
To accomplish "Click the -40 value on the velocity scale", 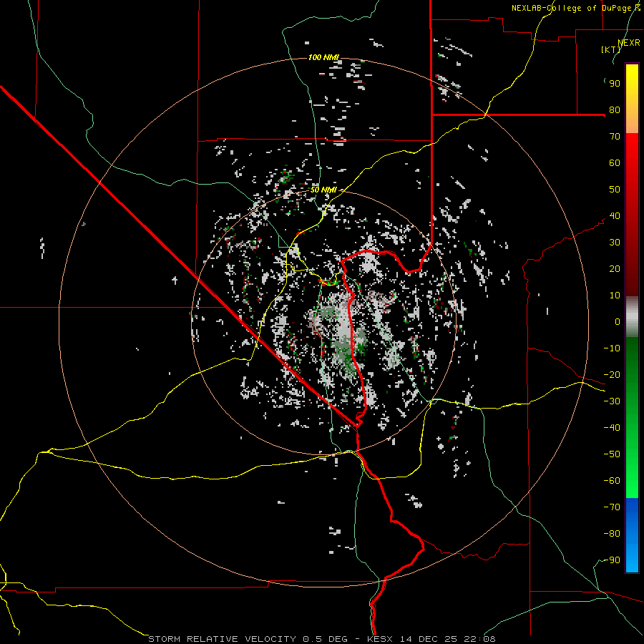I will tap(612, 428).
